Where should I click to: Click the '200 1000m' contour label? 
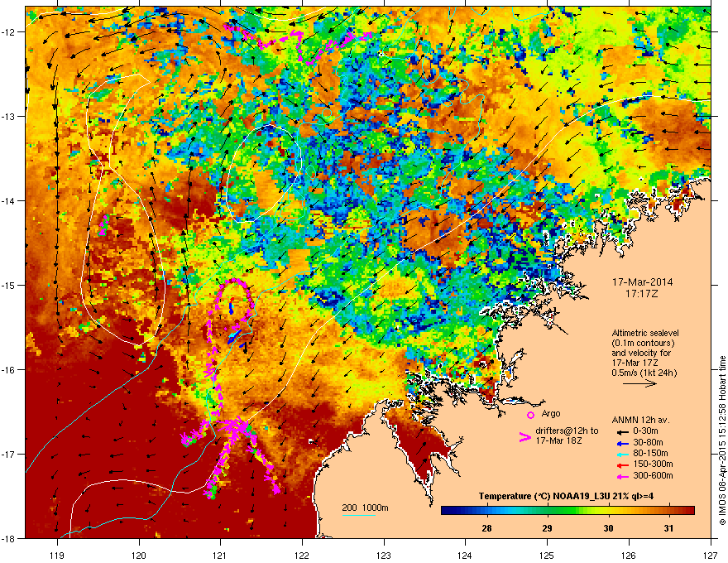pos(365,508)
